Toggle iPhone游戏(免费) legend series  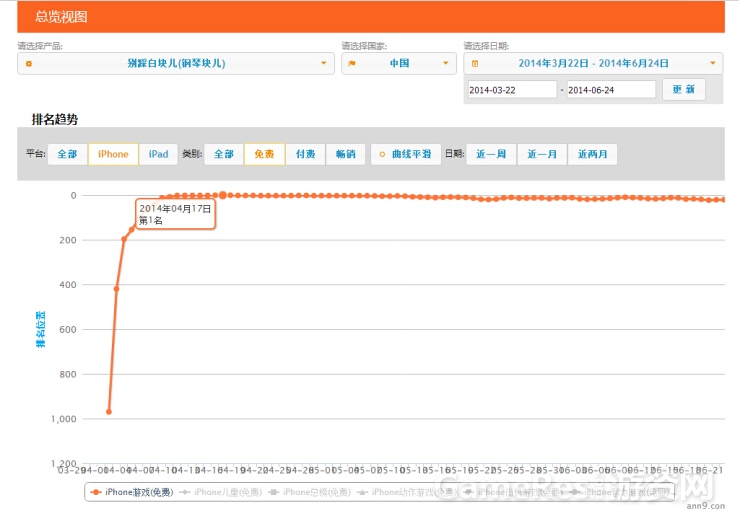132,492
